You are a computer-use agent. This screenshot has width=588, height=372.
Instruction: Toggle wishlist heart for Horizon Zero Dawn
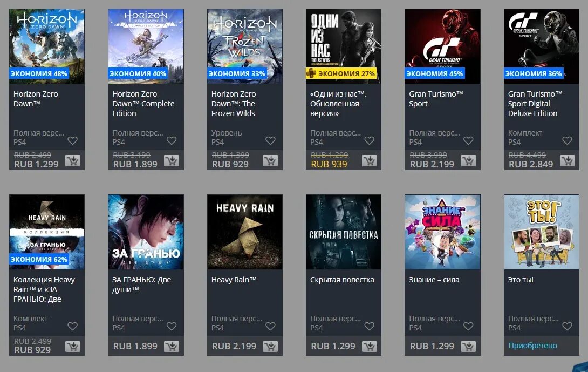(x=72, y=140)
